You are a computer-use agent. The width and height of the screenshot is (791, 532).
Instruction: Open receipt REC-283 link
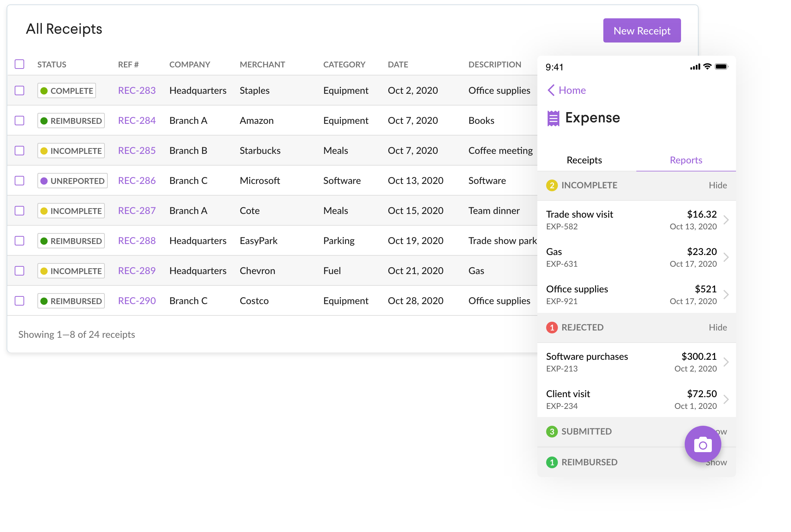click(x=136, y=90)
